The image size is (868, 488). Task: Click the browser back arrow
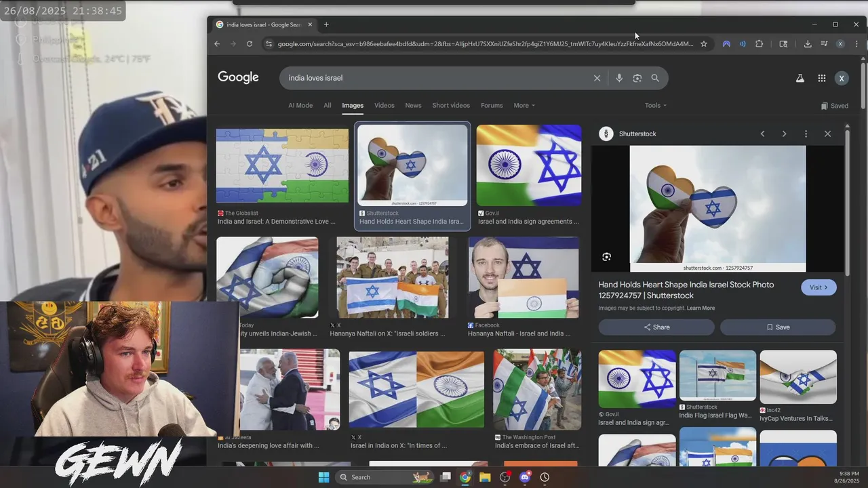coord(217,44)
